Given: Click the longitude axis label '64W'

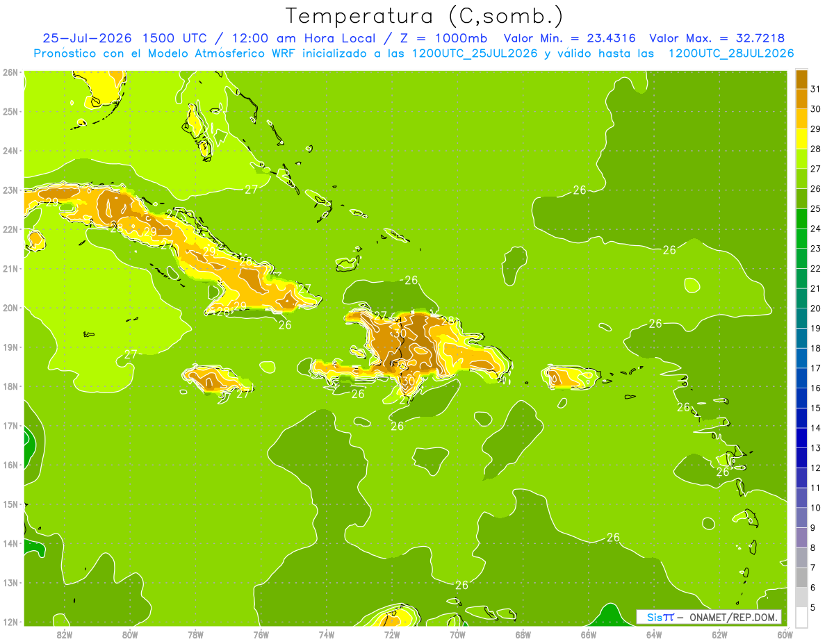Looking at the screenshot, I should [653, 634].
